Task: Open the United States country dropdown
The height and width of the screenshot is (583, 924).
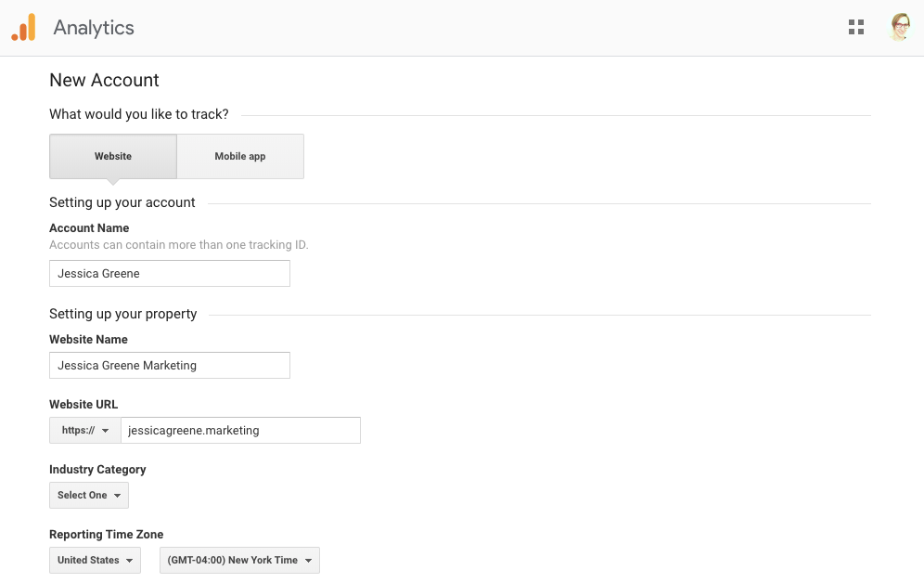Action: [95, 560]
